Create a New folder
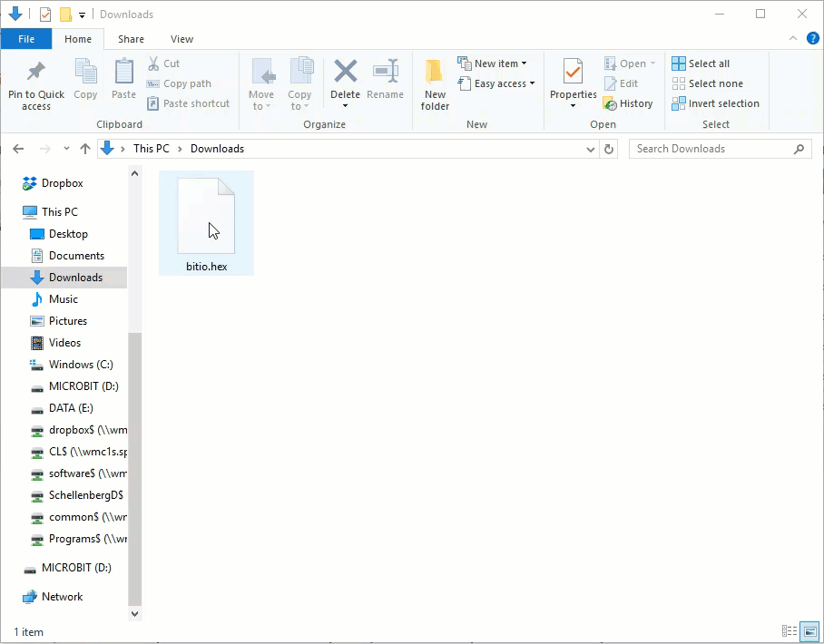Viewport: 824px width, 644px height. click(435, 83)
